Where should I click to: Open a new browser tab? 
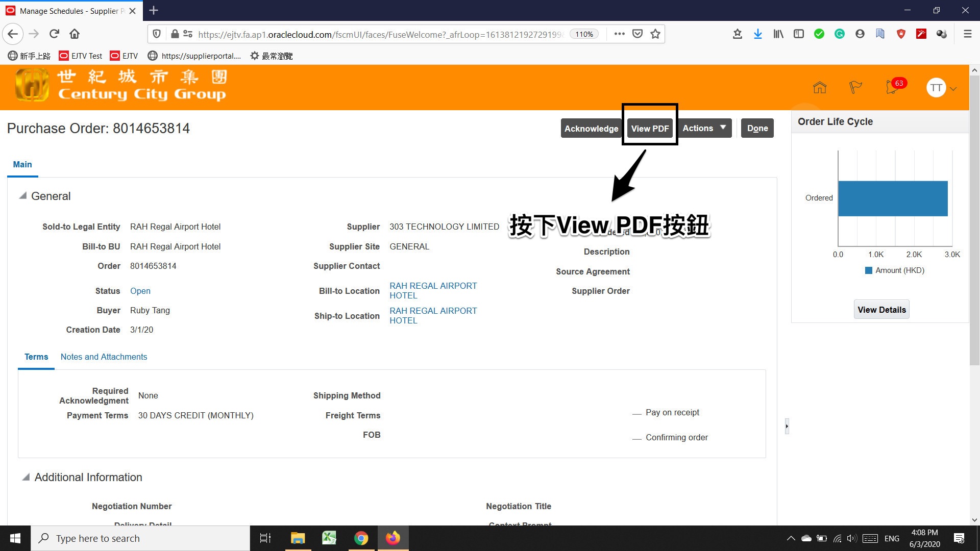pos(154,10)
